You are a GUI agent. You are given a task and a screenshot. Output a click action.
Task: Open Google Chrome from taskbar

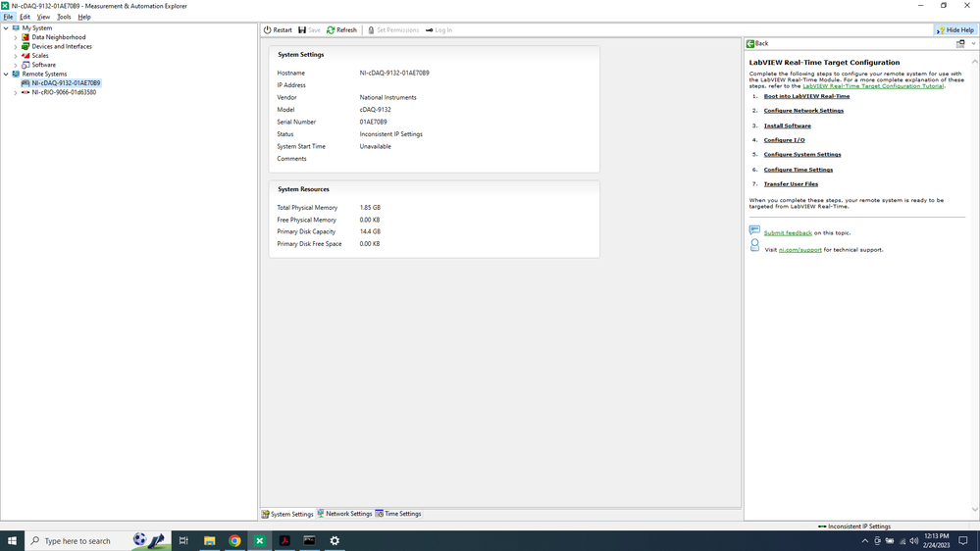[234, 540]
